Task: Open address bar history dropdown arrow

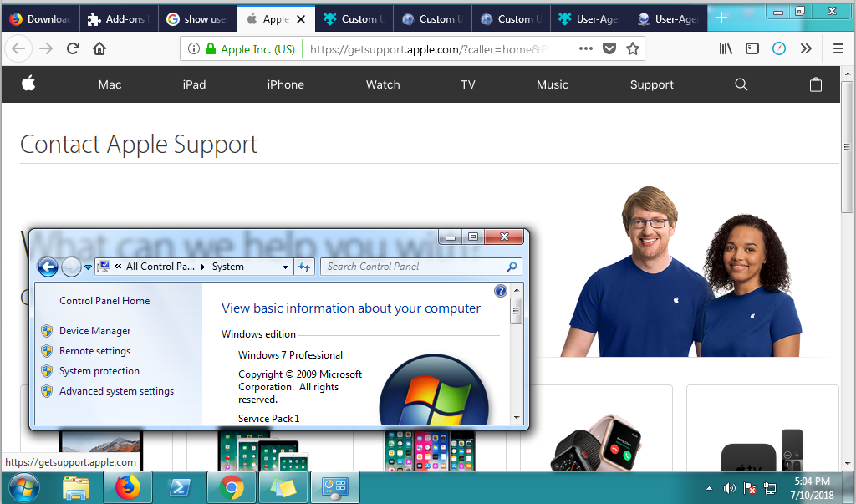Action: click(285, 267)
